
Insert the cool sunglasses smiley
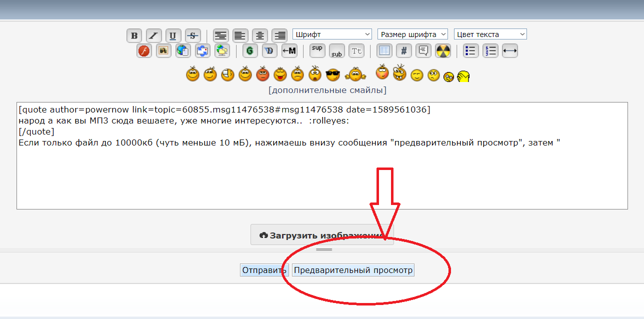pos(332,75)
